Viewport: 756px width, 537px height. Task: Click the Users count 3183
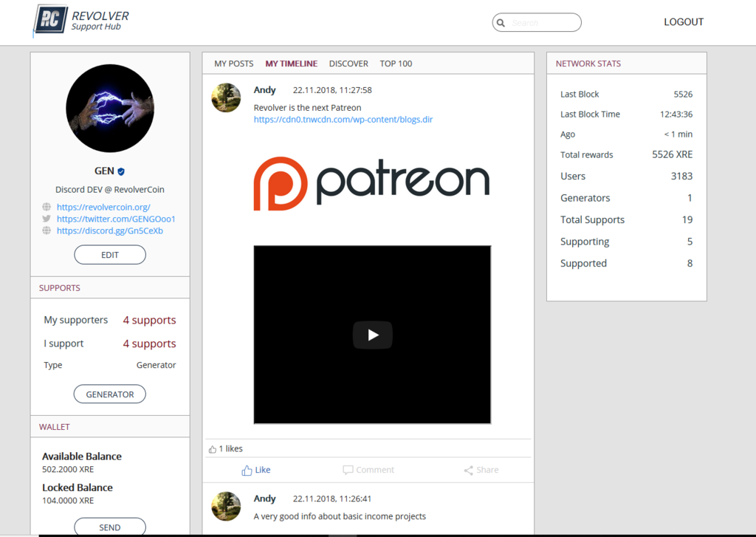click(681, 177)
